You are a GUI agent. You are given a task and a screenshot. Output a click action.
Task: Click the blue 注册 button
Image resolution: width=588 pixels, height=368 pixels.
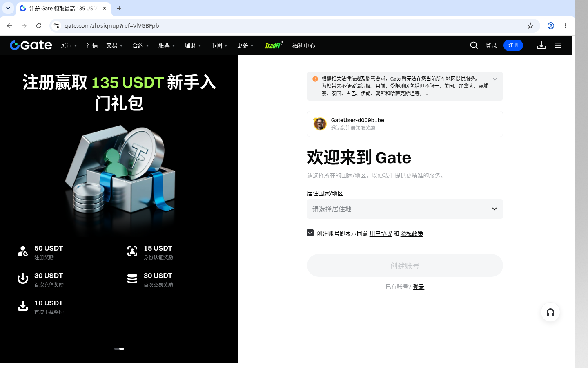513,45
